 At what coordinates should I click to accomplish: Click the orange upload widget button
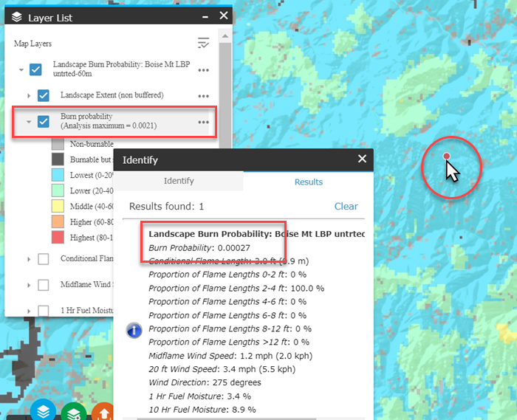[103, 411]
